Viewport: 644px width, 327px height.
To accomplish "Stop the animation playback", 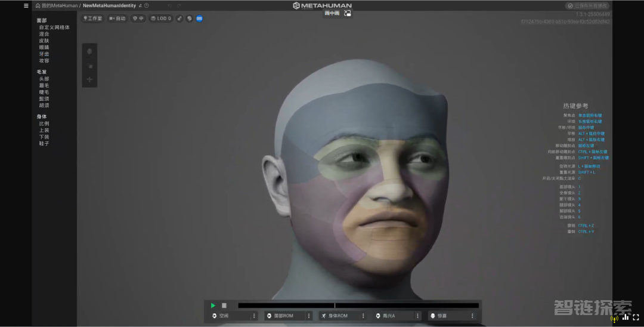I will point(224,306).
